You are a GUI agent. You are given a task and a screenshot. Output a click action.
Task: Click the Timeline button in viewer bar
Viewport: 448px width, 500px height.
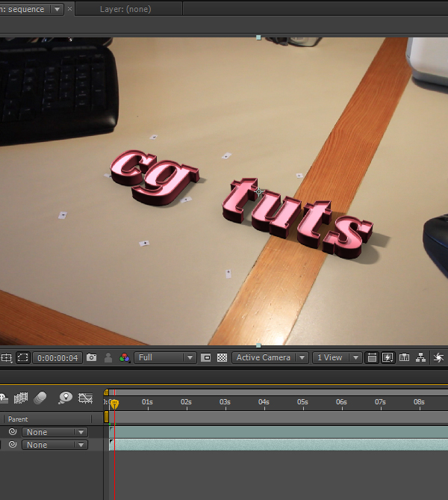pos(405,357)
